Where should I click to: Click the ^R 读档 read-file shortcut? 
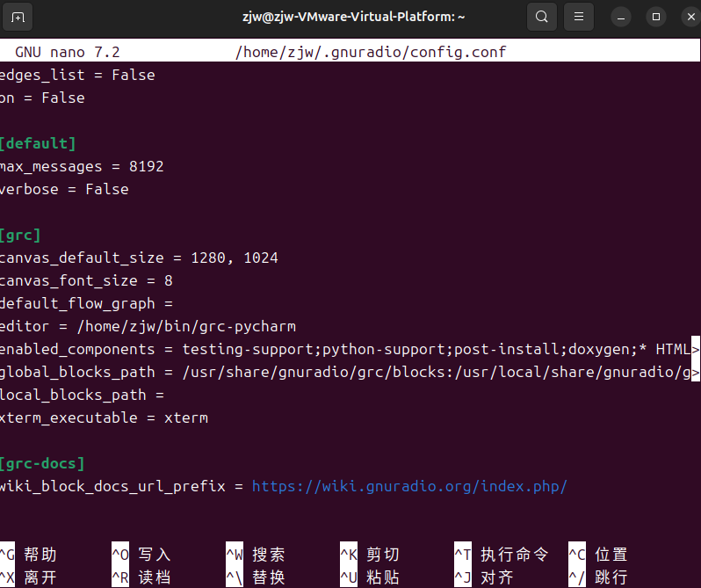click(141, 577)
